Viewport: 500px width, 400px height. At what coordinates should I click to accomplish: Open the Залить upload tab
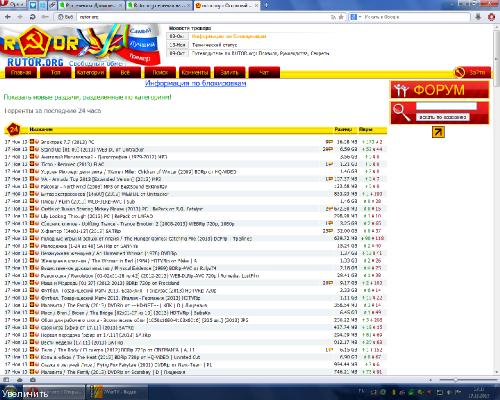click(x=229, y=72)
